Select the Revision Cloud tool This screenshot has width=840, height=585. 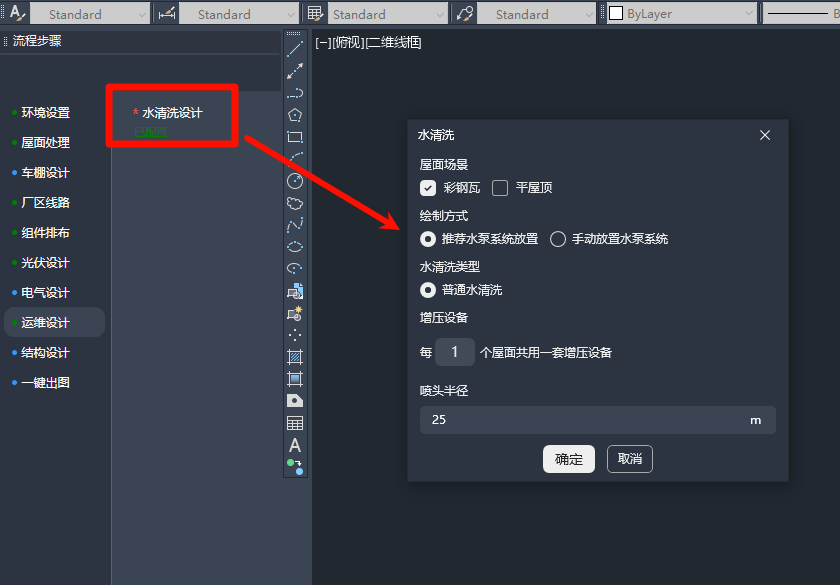tap(295, 203)
